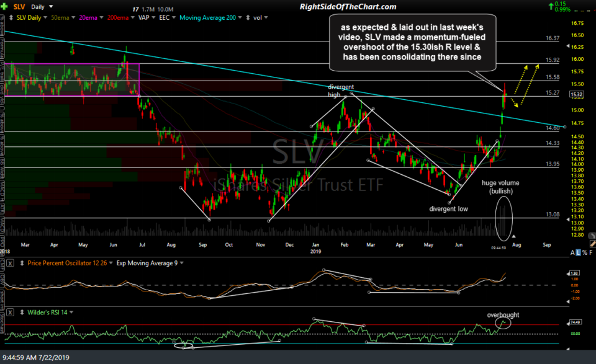Click the small arrow icon below the price axis

(514, 236)
